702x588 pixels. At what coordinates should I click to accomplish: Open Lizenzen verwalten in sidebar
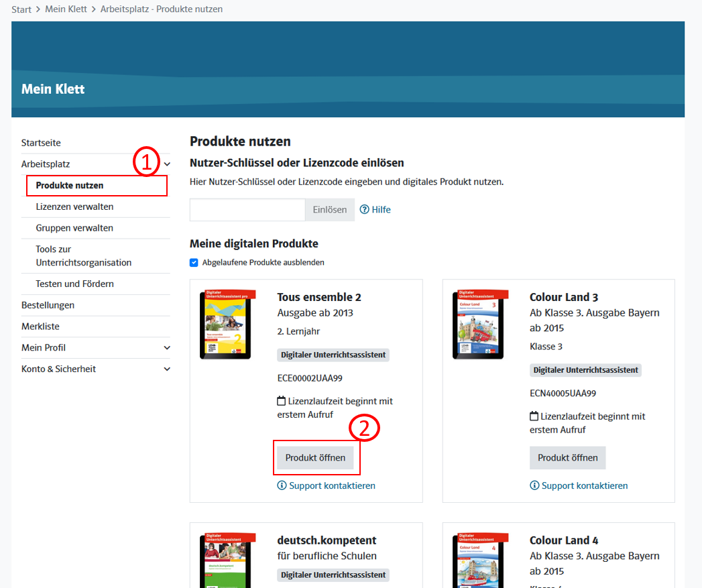74,207
